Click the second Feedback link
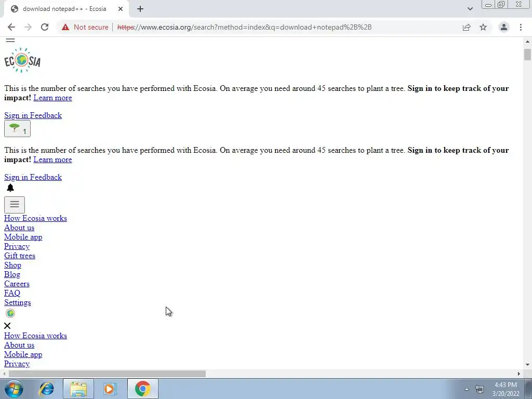 click(x=46, y=177)
